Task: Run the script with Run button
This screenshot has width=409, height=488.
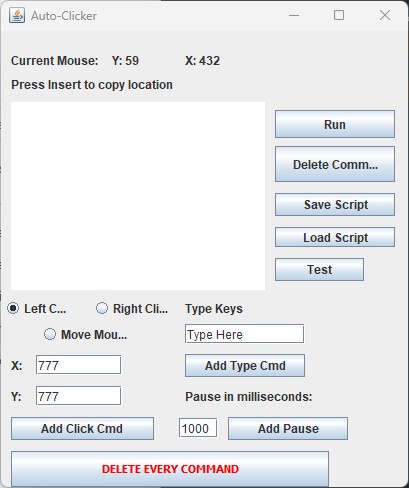Action: click(335, 124)
